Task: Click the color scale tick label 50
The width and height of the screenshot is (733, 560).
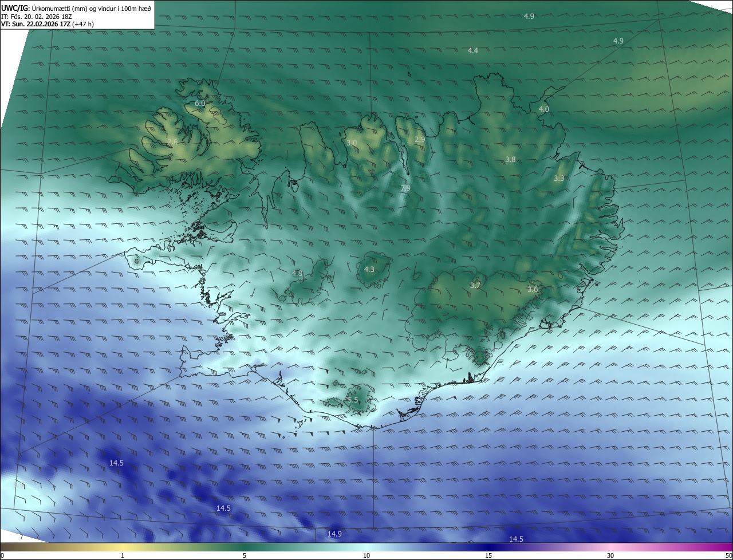Action: 728,555
